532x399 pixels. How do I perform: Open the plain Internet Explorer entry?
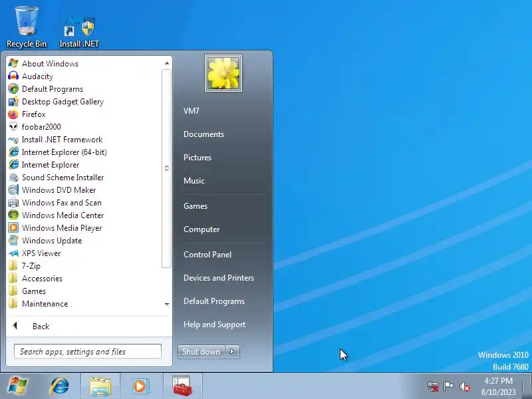(x=51, y=165)
